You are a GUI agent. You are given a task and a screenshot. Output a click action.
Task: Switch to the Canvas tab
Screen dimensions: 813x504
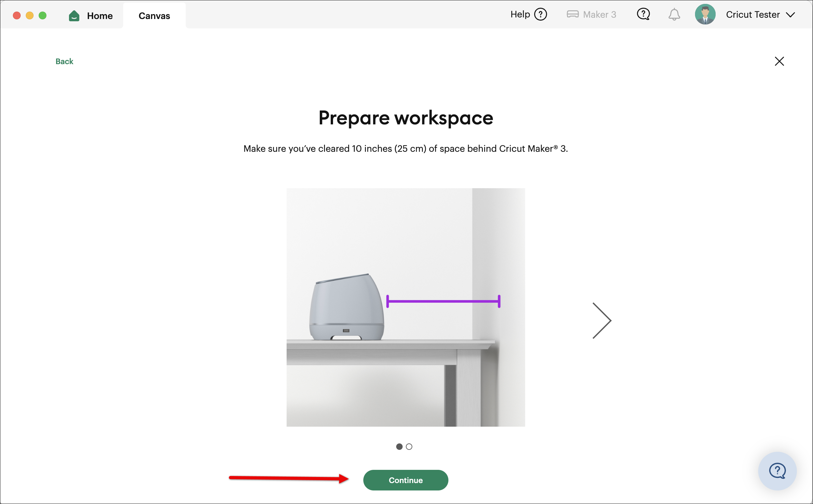(x=154, y=15)
